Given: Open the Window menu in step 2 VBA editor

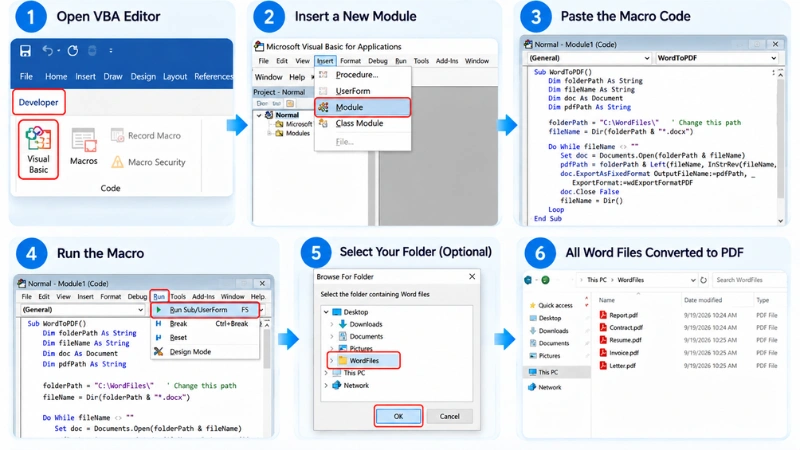Looking at the screenshot, I should pos(477,61).
